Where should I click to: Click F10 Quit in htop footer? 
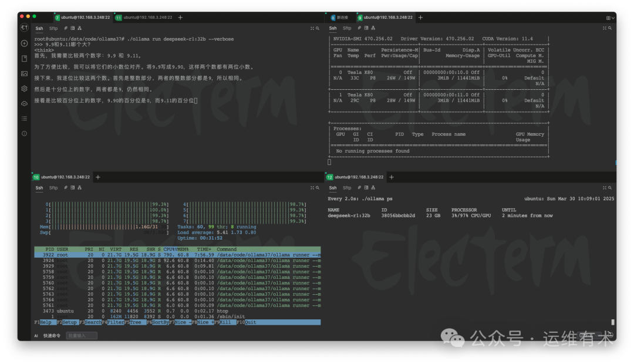246,322
